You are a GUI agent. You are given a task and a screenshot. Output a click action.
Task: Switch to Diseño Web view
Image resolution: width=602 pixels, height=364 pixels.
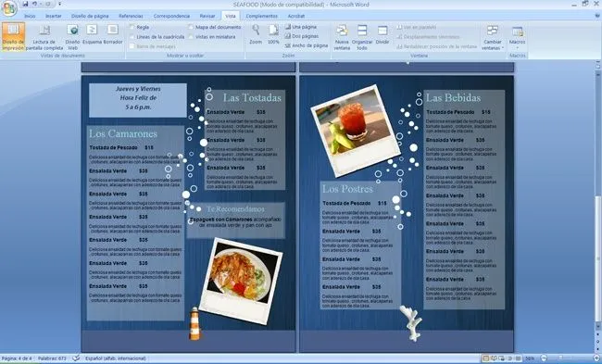point(72,36)
